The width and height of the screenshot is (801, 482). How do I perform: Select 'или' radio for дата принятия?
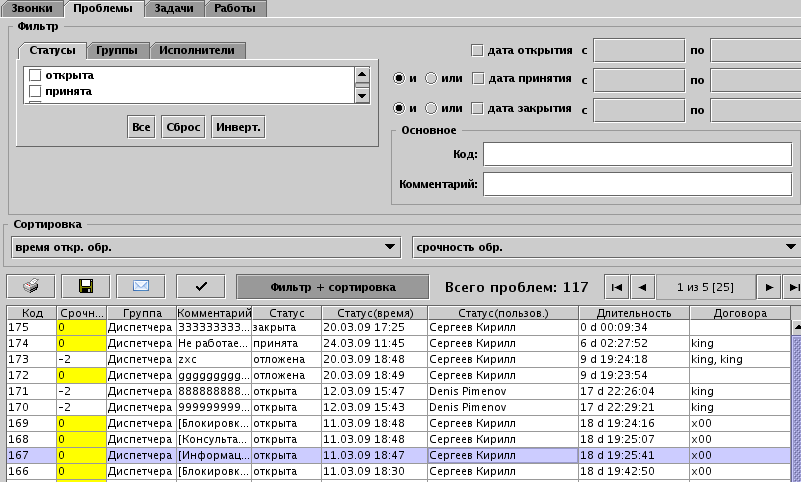coord(432,79)
